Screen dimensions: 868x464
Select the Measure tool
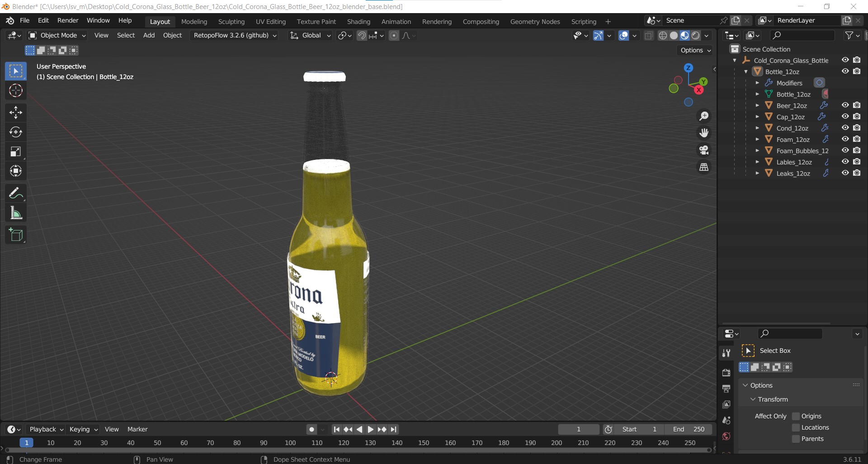click(x=16, y=213)
